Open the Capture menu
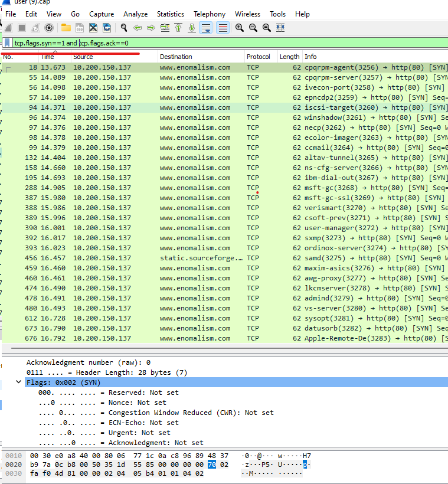This screenshot has height=484, width=448. tap(102, 14)
